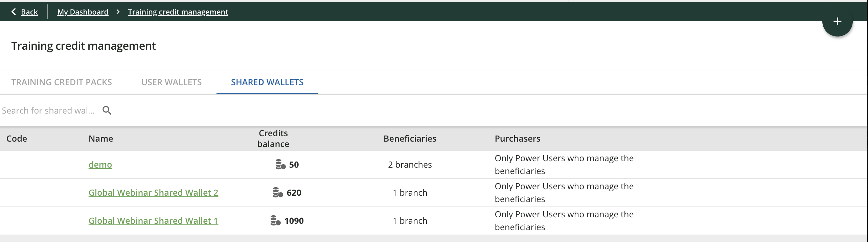
Task: Switch to Training Credit Packs tab
Action: 62,82
